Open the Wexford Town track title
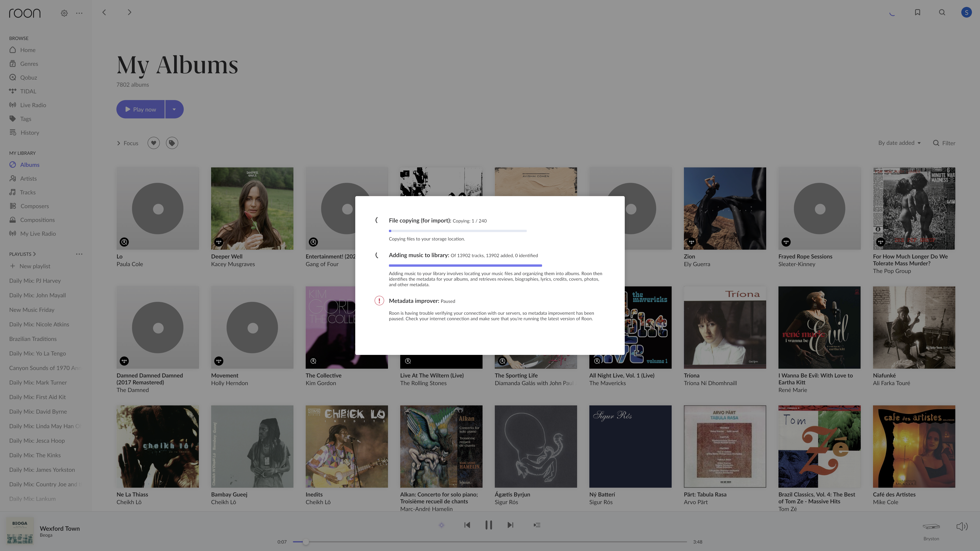980x551 pixels. click(60, 529)
